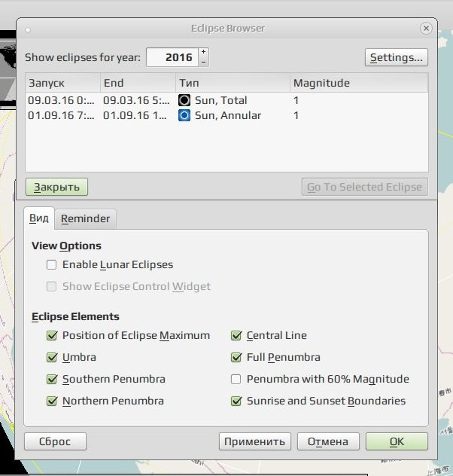Screen dimensions: 453x476
Task: Switch to the Reminder tab
Action: [x=85, y=218]
